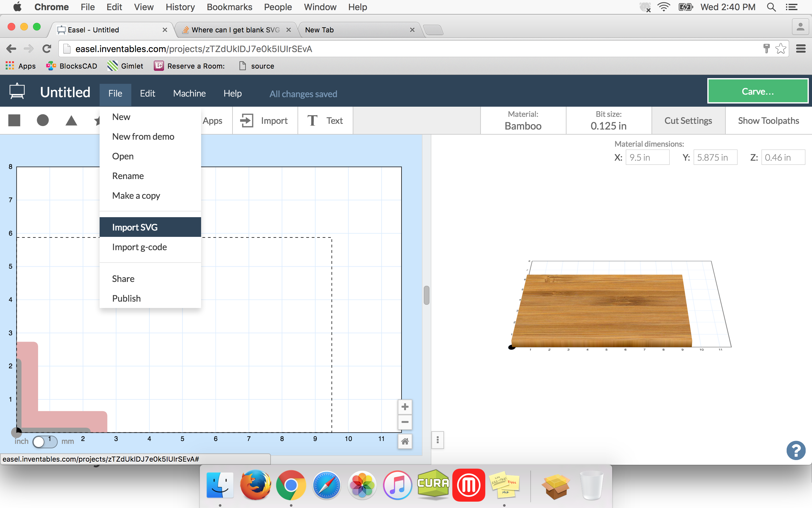Open Bookmarks menu in macOS menu bar
812x508 pixels.
coord(229,7)
